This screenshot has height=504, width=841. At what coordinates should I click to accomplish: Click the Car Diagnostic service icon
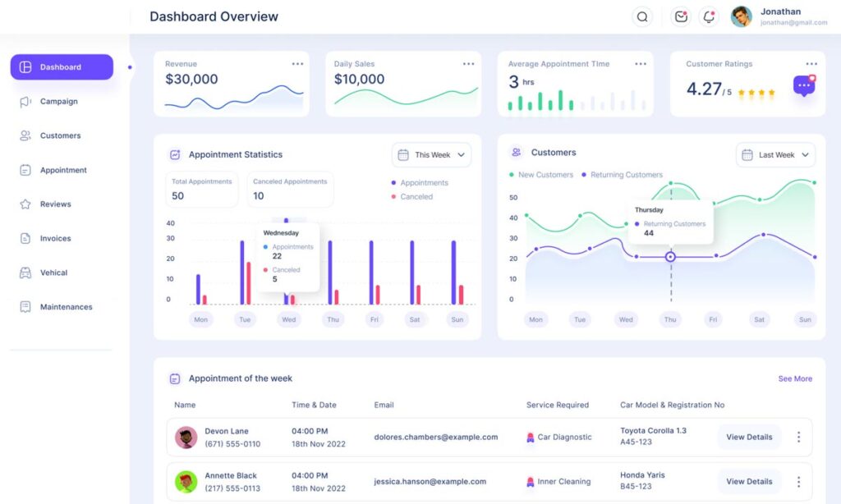click(531, 438)
